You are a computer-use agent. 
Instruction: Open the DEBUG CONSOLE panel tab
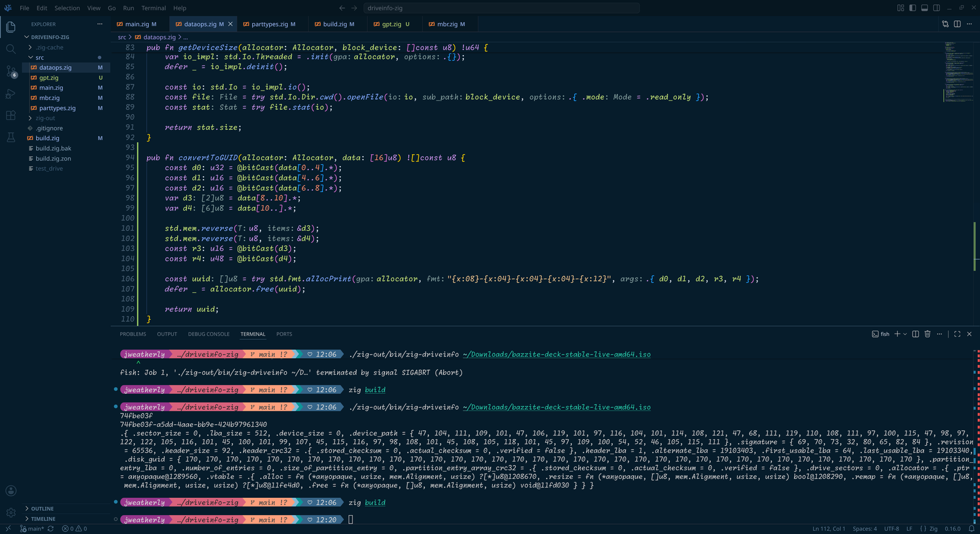click(209, 334)
